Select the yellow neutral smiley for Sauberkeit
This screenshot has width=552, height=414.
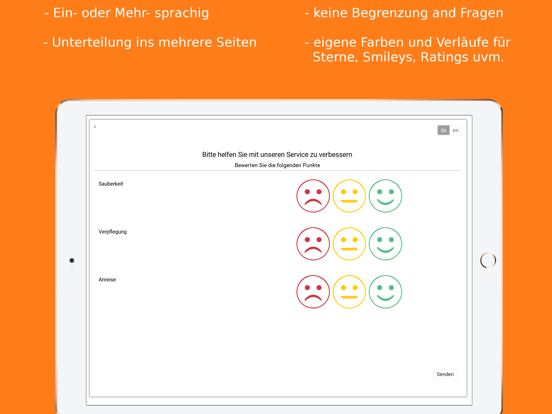click(x=349, y=196)
